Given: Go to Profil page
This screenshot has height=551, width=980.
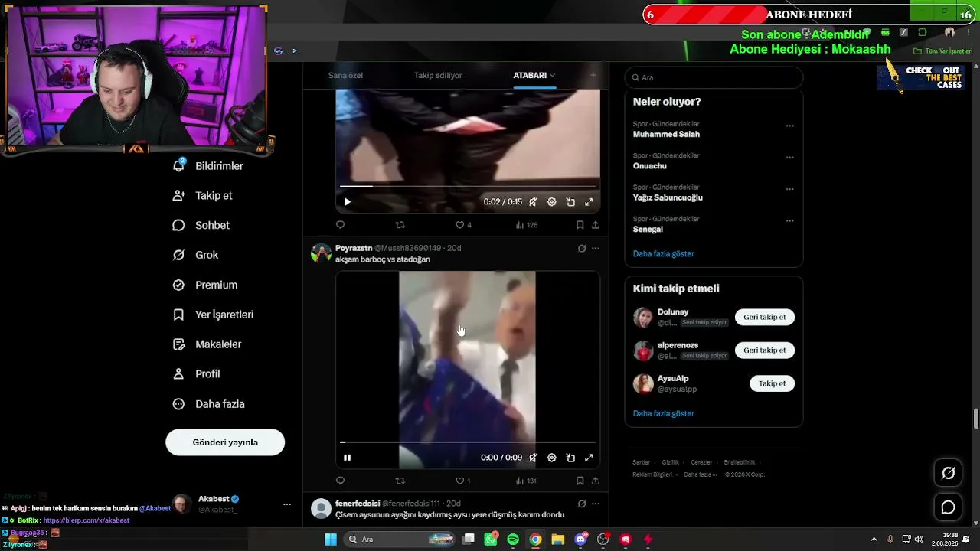Looking at the screenshot, I should 196,374.
